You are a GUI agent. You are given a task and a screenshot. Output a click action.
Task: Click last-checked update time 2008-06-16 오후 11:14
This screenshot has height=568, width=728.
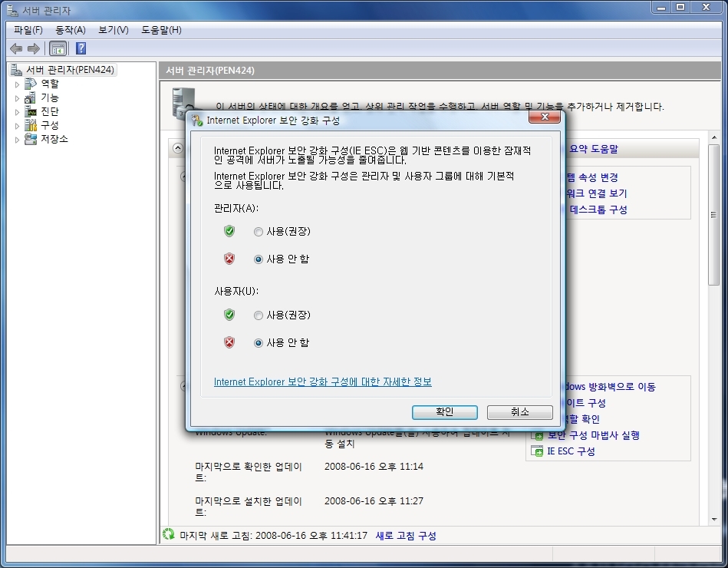coord(374,466)
